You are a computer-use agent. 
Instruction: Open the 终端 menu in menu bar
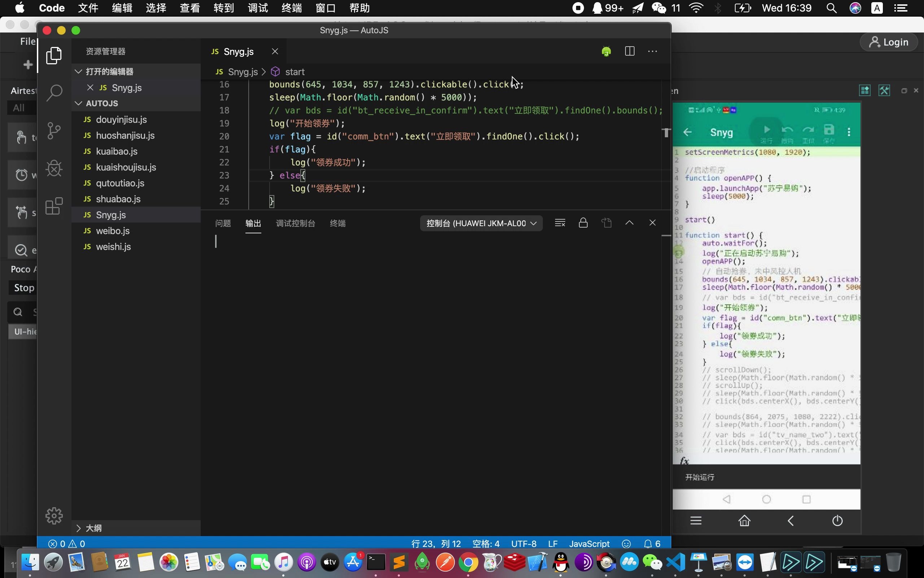coord(292,8)
